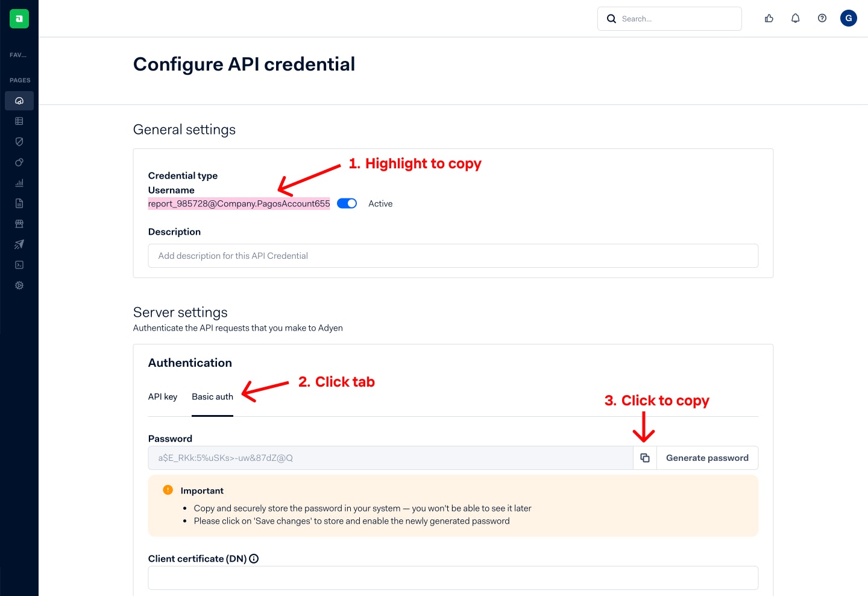
Task: Click the settings gear icon in the sidebar
Action: pos(19,285)
